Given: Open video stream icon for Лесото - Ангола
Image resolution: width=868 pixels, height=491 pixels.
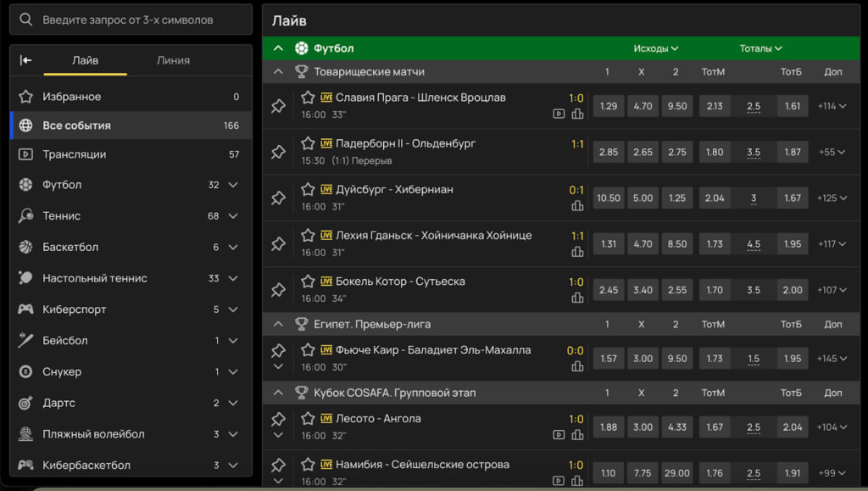Looking at the screenshot, I should coord(559,434).
